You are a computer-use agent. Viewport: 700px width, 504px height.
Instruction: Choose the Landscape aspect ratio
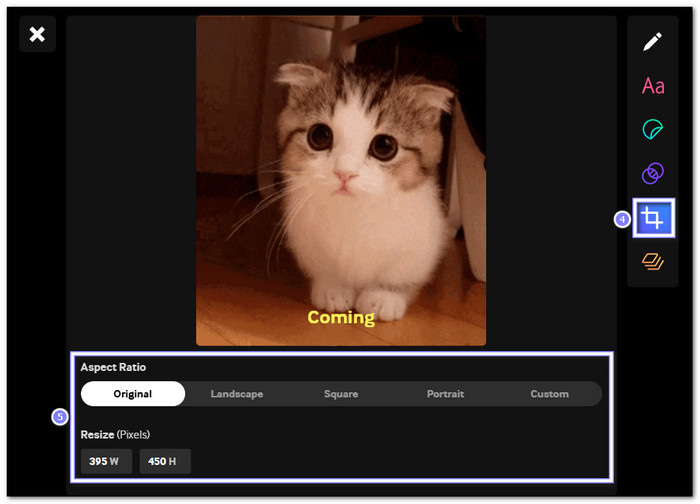point(237,394)
